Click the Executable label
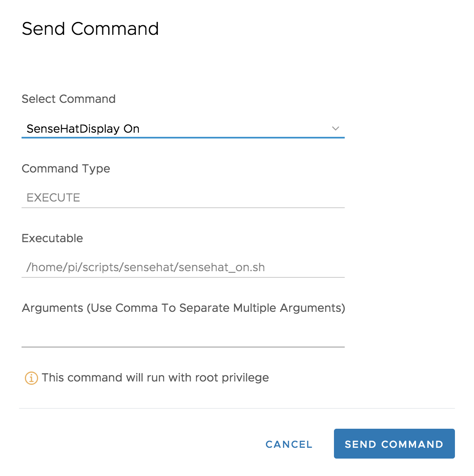 pos(52,238)
